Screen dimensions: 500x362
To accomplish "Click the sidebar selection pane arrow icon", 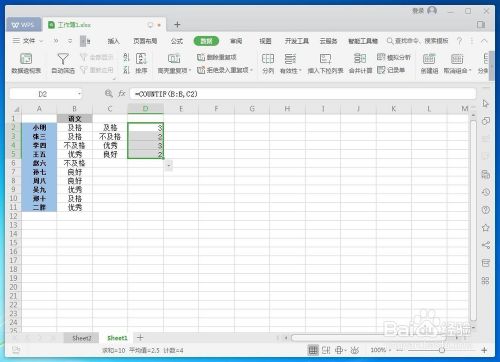I will pos(486,103).
